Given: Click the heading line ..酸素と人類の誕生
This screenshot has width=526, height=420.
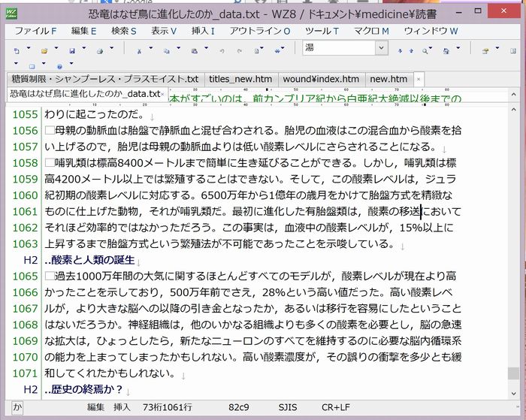Looking at the screenshot, I should (x=90, y=260).
